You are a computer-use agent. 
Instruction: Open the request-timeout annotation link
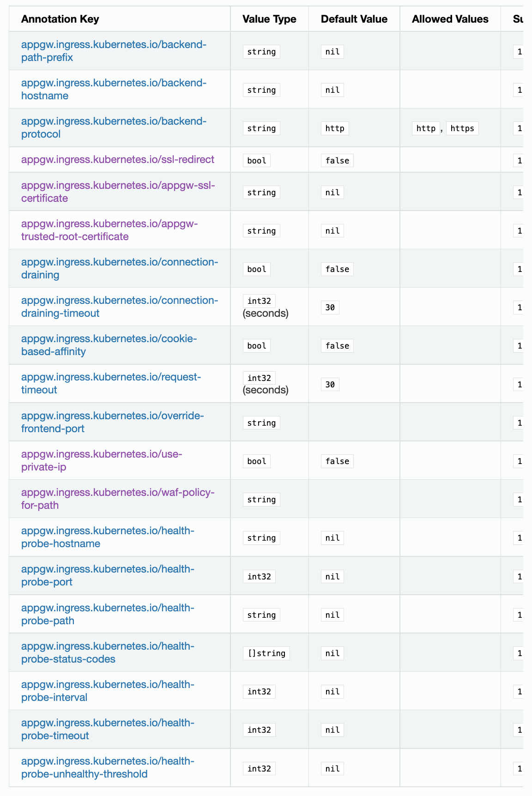pos(111,383)
